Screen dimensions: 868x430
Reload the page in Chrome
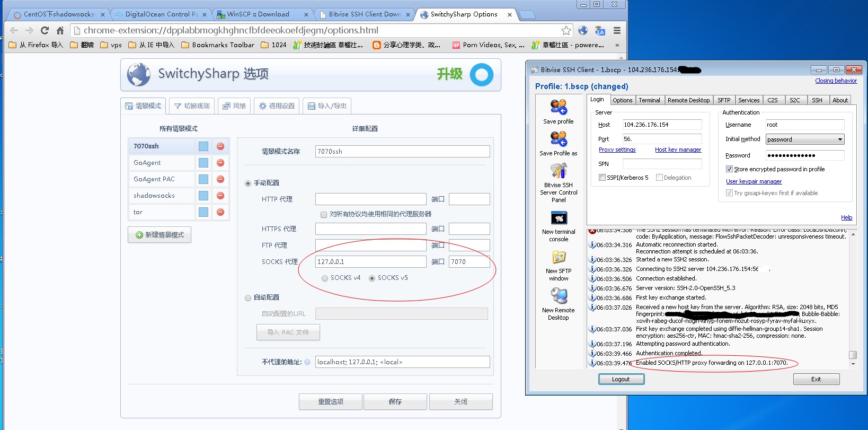(x=45, y=30)
